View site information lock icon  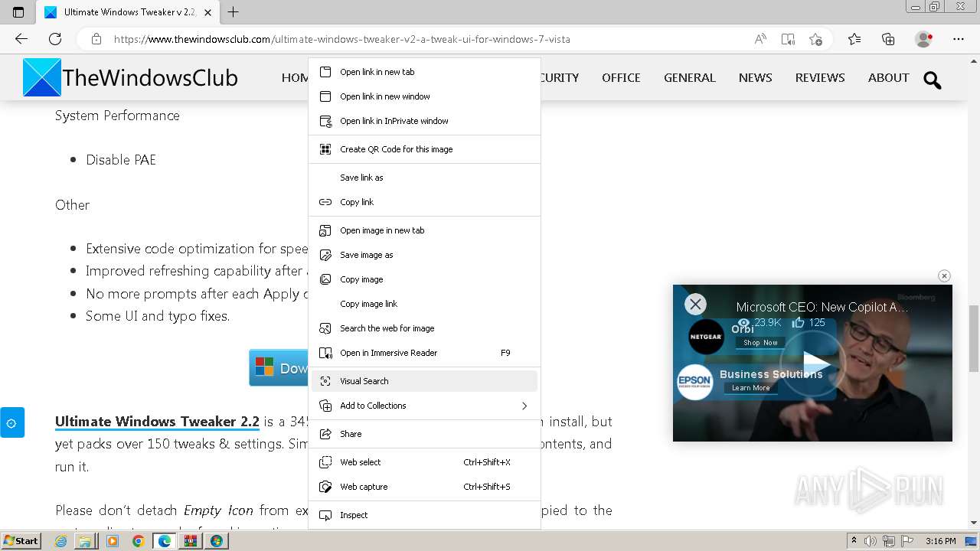[x=96, y=39]
